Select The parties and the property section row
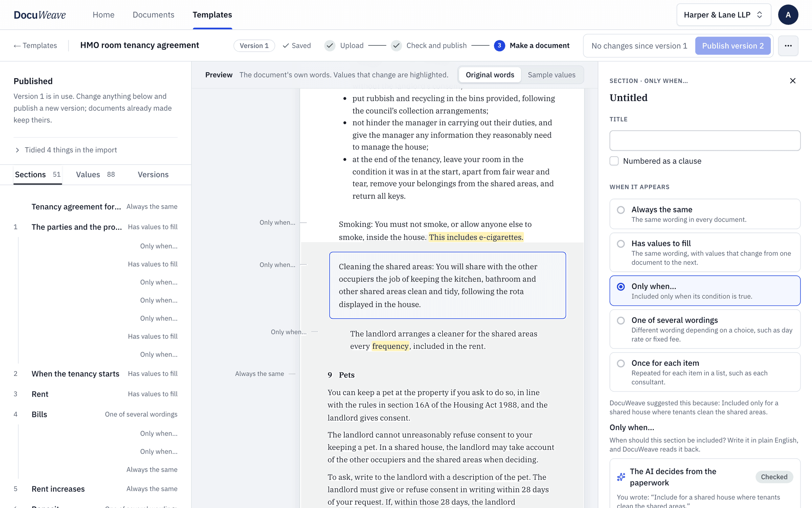 pyautogui.click(x=95, y=227)
